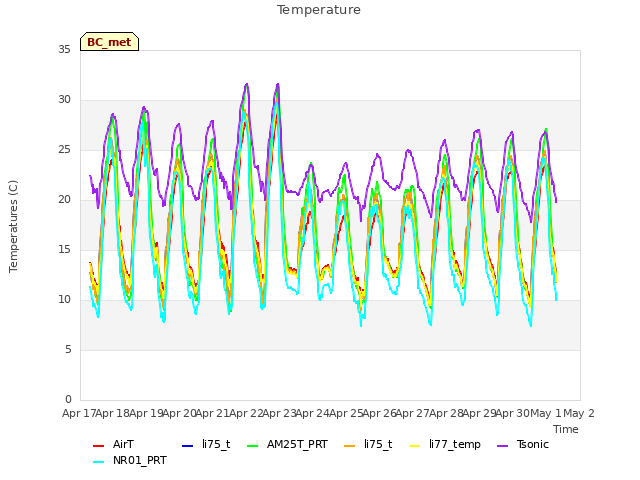640x480 pixels.
Task: Click the 20 y-axis tick label
Action: click(64, 200)
